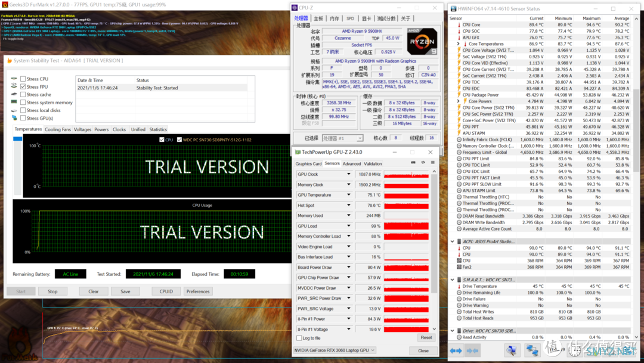
Task: Enable Stress local disks checkbox
Action: [x=23, y=110]
